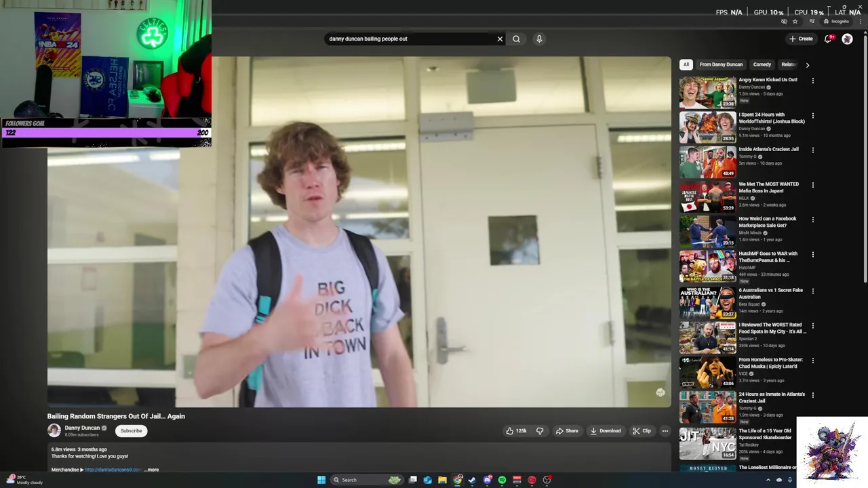Start voice search with the microphone icon
Image resolution: width=868 pixels, height=488 pixels.
539,39
